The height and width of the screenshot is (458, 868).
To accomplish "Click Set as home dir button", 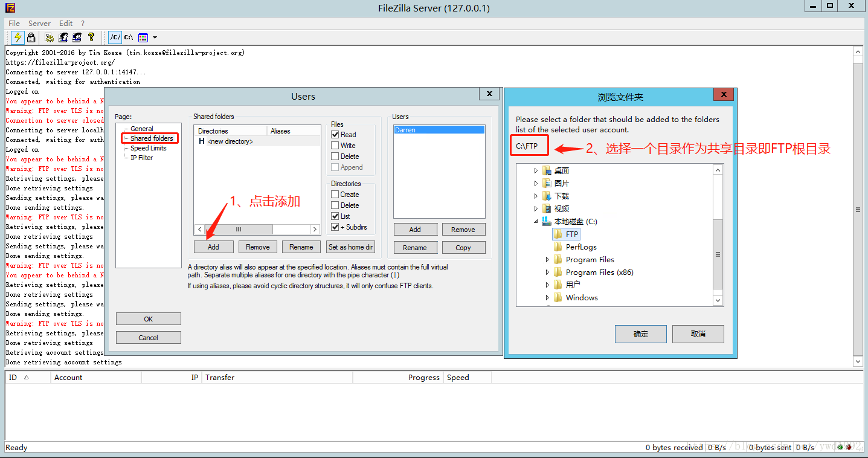I will 350,247.
